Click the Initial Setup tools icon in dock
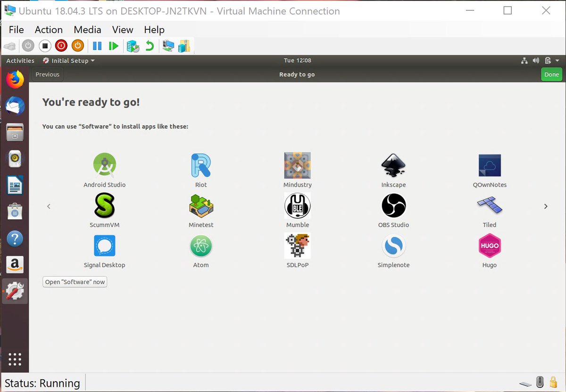The height and width of the screenshot is (392, 566). (15, 291)
